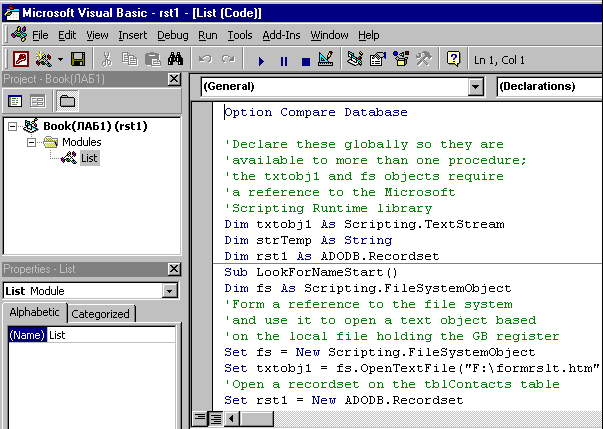The width and height of the screenshot is (603, 429).
Task: Toggle Folders button in Project panel
Action: tap(67, 101)
